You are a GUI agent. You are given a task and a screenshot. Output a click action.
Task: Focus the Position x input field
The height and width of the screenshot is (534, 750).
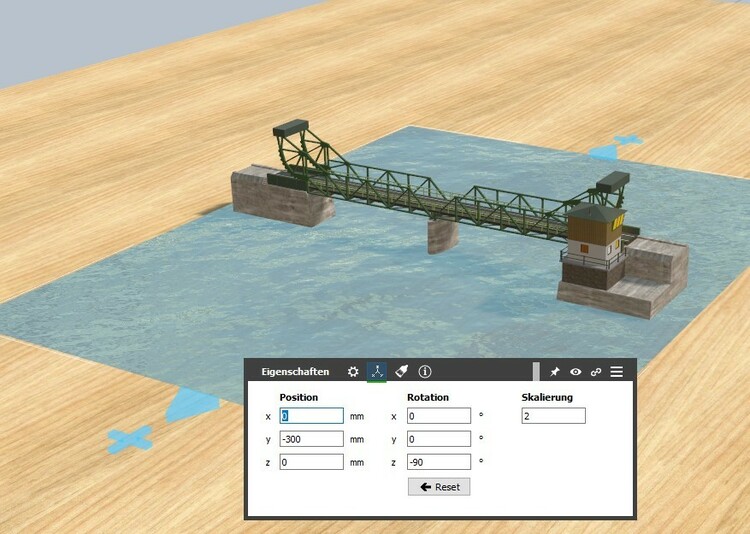point(311,416)
